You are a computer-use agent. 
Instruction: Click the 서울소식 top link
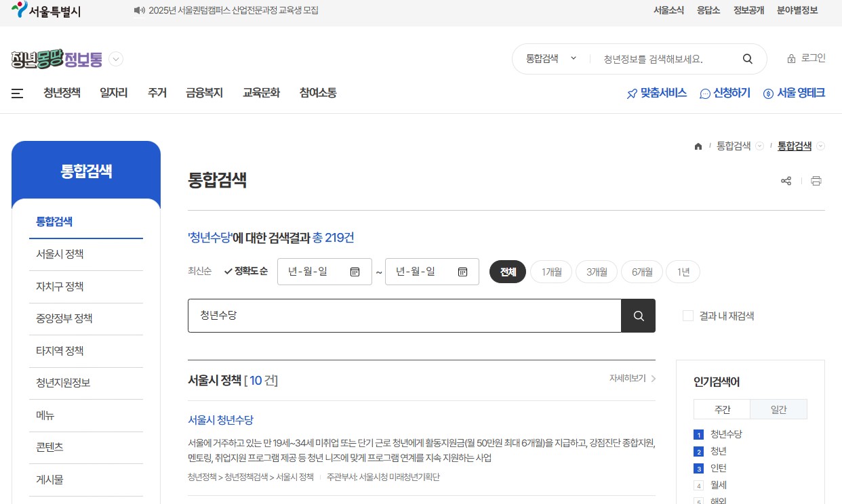click(x=668, y=10)
